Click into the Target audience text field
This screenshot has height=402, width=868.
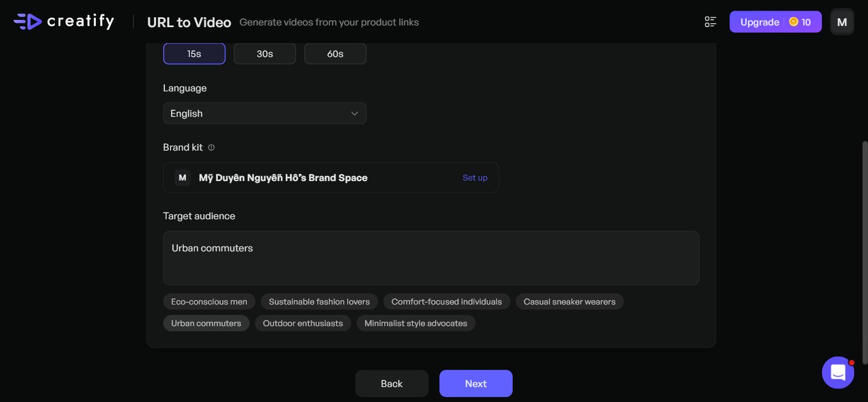(x=431, y=258)
